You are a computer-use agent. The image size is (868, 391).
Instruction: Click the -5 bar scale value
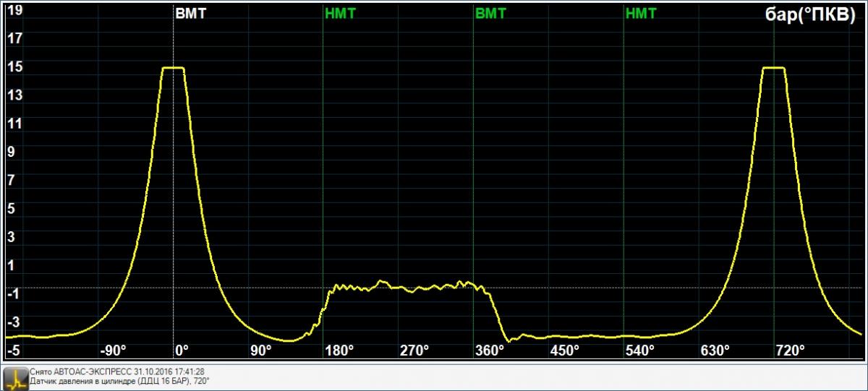13,350
